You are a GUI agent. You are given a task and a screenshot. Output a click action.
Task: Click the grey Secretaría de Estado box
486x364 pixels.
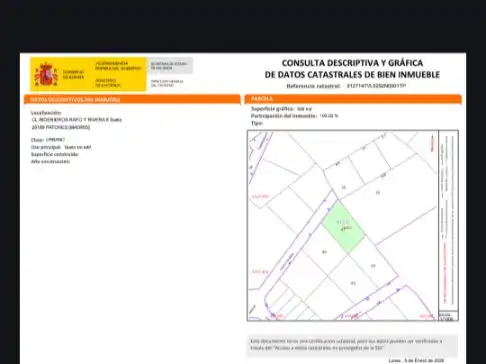click(170, 65)
